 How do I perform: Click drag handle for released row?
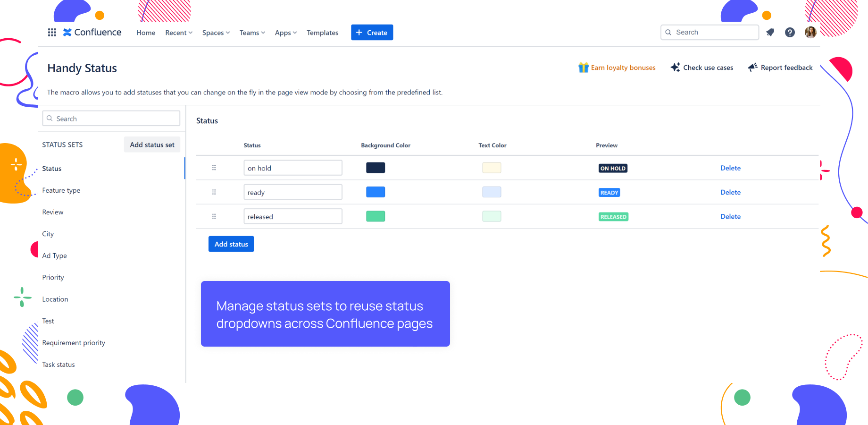pos(214,216)
